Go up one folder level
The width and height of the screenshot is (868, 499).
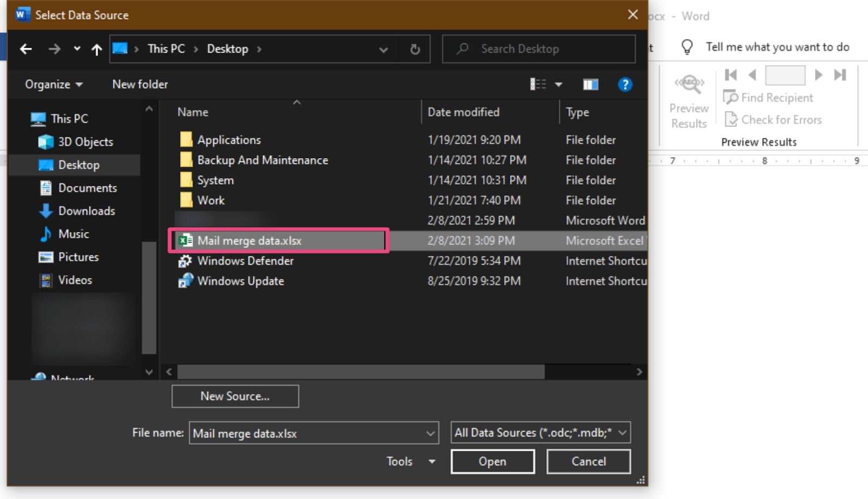97,49
